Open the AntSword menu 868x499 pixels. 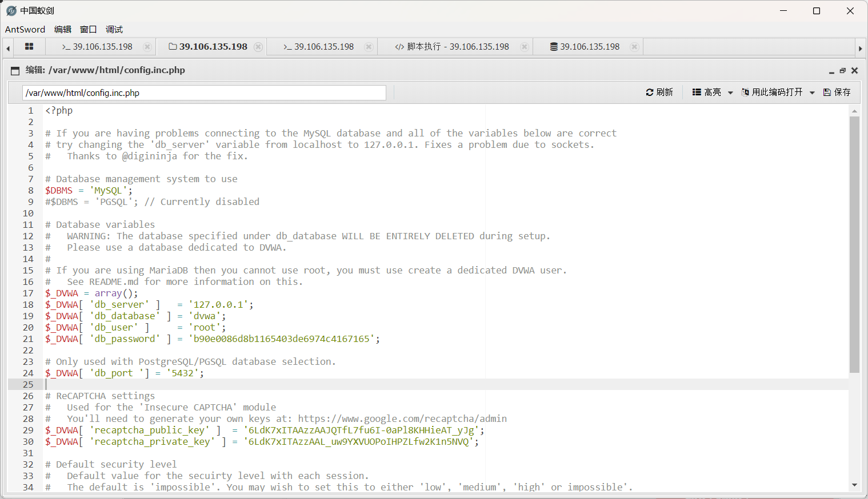(25, 29)
